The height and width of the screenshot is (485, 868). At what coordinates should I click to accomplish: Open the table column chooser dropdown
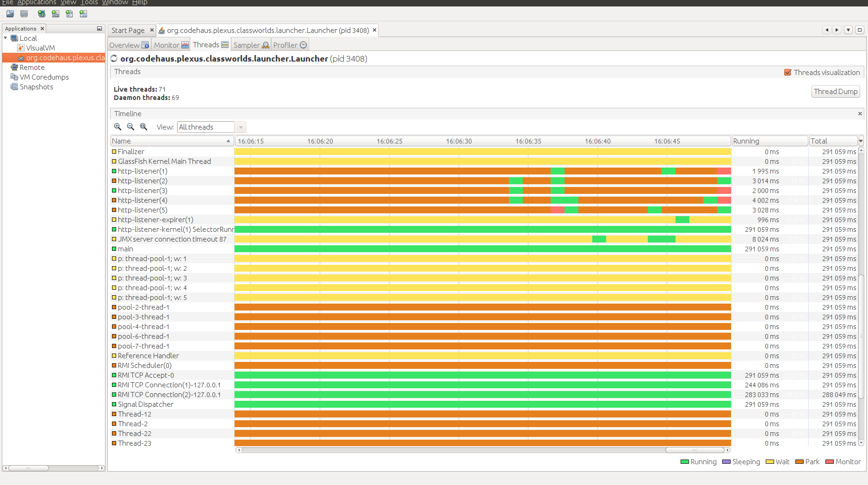point(861,141)
